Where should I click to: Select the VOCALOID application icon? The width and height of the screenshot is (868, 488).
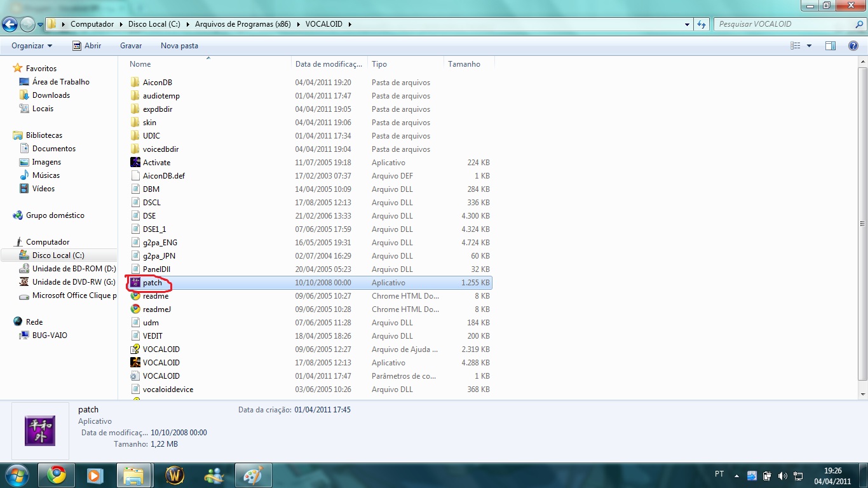[135, 363]
